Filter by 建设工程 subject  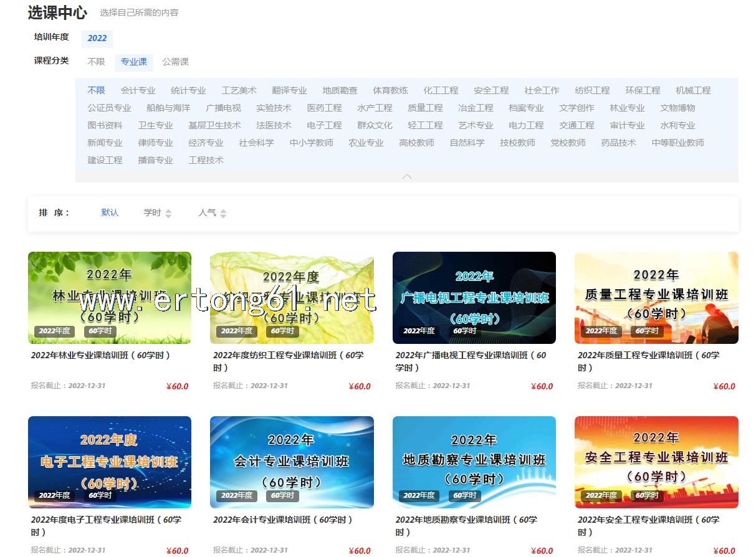pos(105,160)
